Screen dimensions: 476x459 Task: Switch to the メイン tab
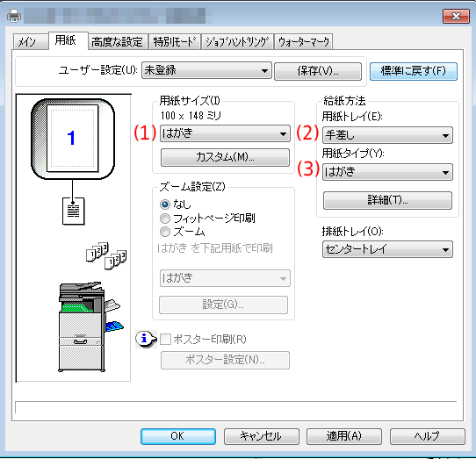(x=31, y=42)
